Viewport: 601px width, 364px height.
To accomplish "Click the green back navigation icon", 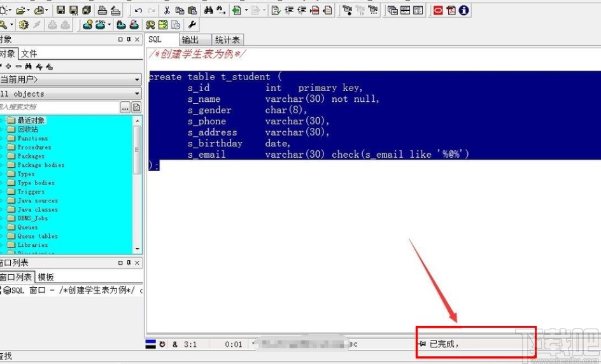I will [237, 10].
